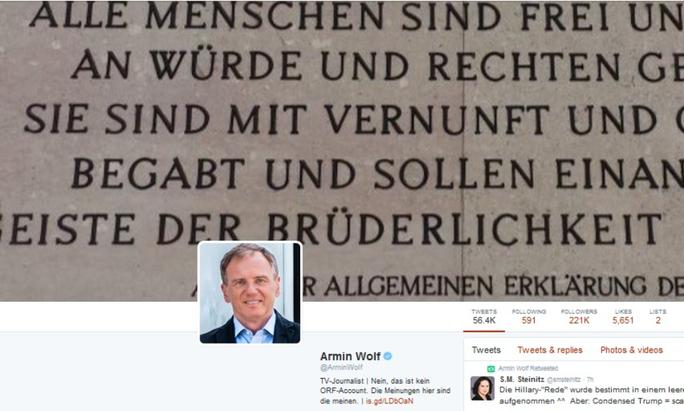This screenshot has height=411, width=684.
Task: View the 221K Followers list
Action: (579, 317)
